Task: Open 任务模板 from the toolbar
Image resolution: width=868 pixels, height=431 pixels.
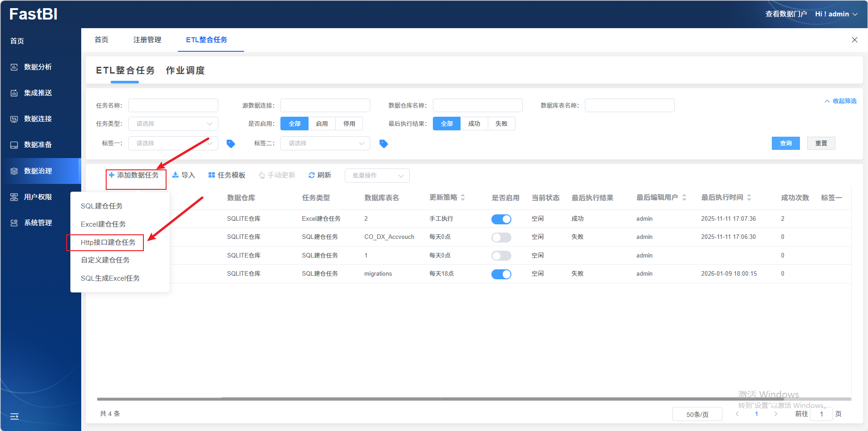Action: point(226,175)
